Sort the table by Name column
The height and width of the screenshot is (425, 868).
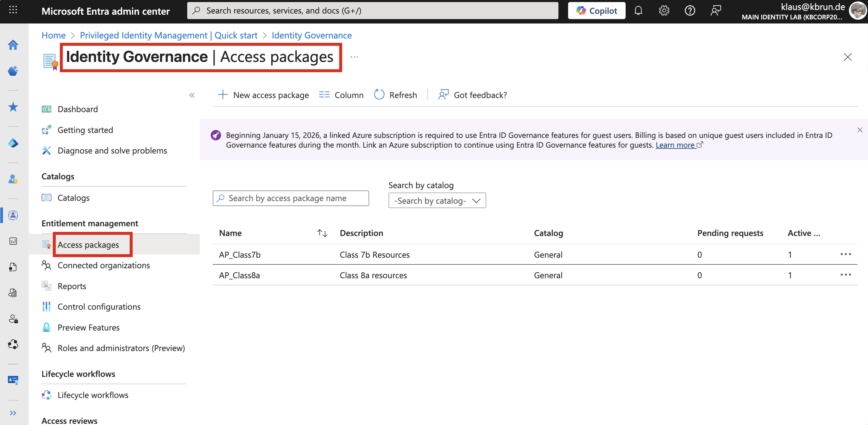click(x=322, y=233)
